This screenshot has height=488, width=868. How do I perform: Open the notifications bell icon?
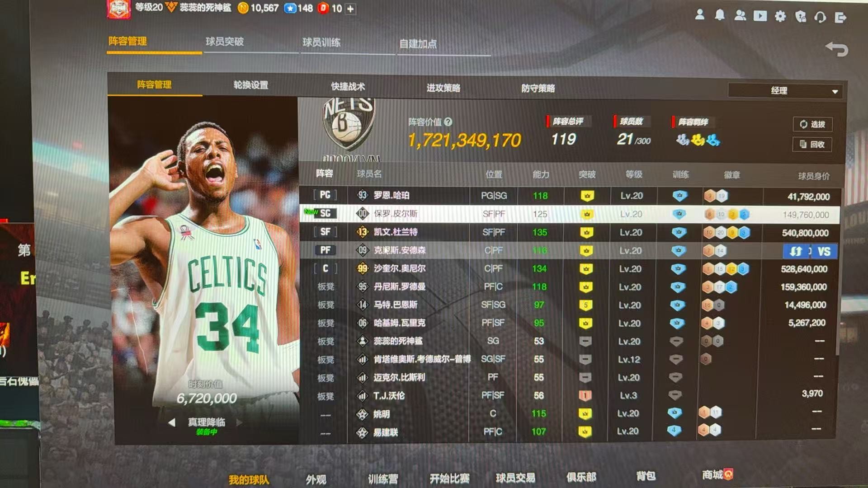[720, 15]
